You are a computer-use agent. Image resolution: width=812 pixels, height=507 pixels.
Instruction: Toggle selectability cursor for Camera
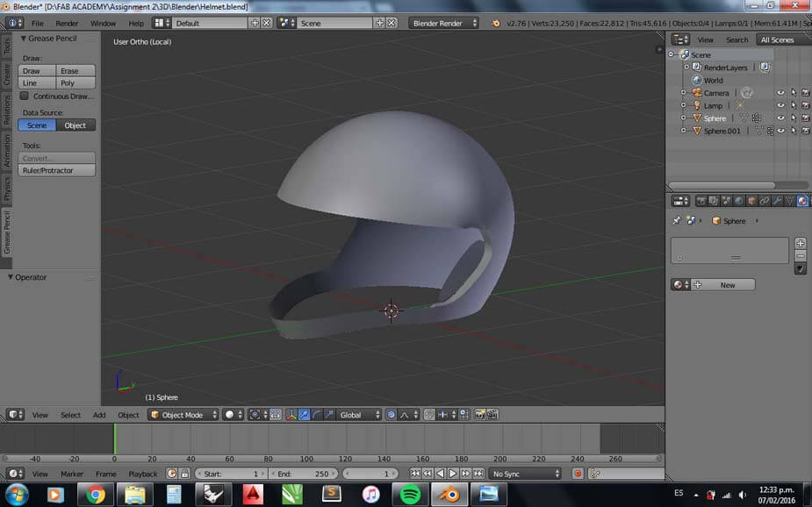pyautogui.click(x=794, y=93)
